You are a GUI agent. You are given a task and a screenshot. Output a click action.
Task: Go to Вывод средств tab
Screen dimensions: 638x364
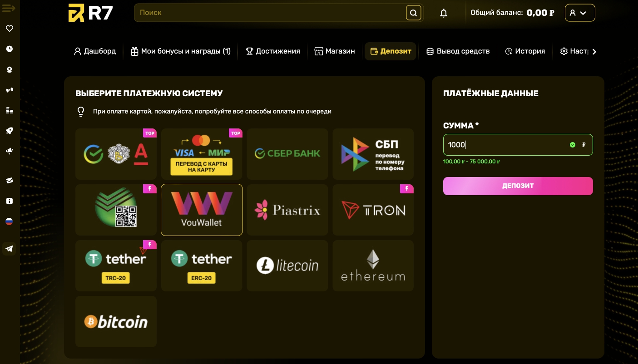click(x=458, y=51)
